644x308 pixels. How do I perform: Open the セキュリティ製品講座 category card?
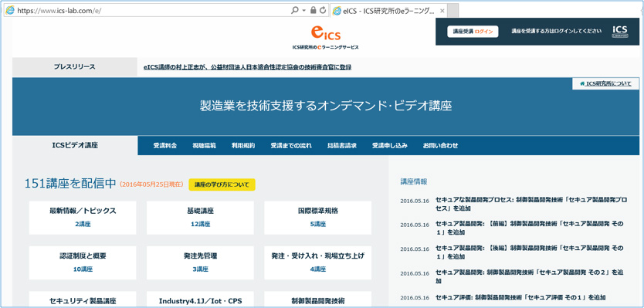pos(83,299)
